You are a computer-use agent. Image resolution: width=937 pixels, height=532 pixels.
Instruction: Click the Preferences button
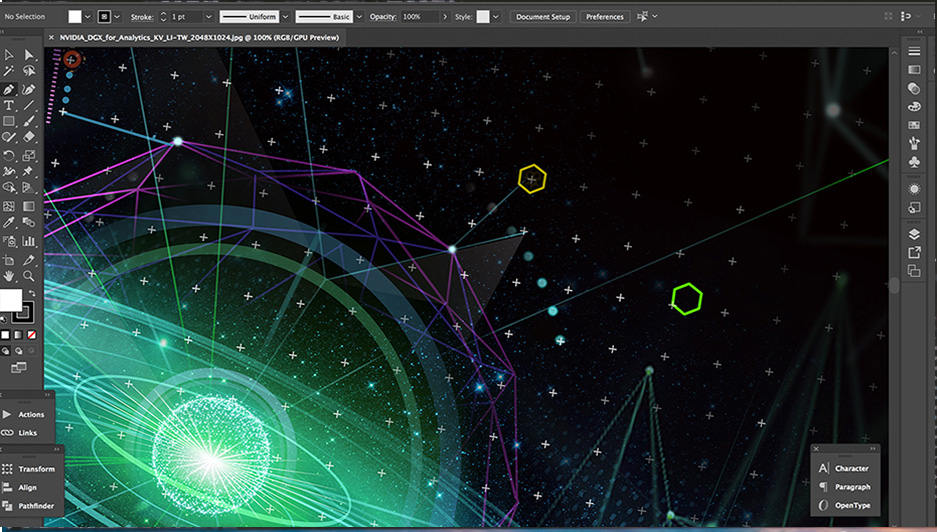(604, 17)
